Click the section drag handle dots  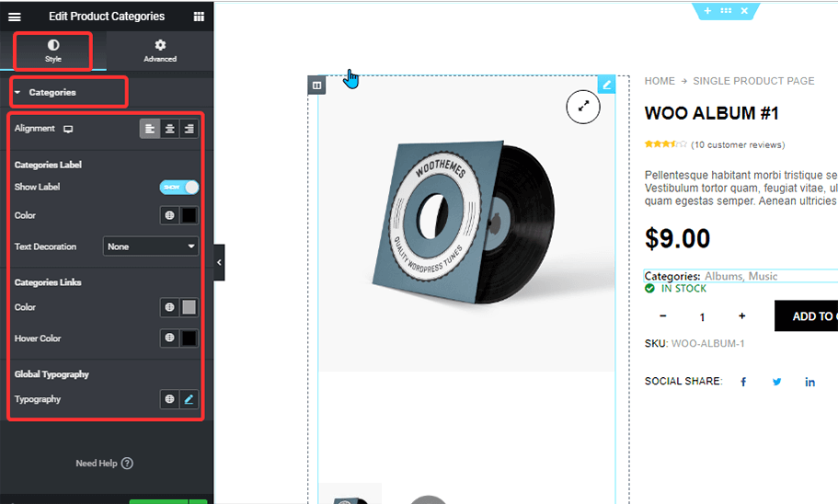[726, 11]
